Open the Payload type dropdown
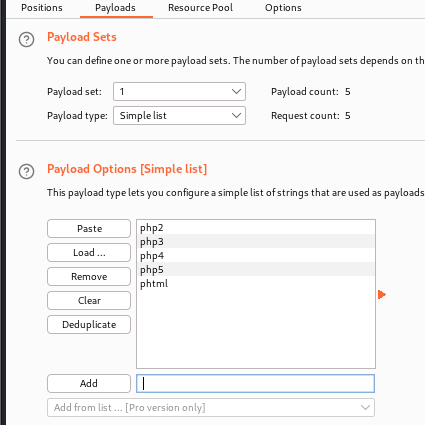This screenshot has width=425, height=425. point(179,116)
